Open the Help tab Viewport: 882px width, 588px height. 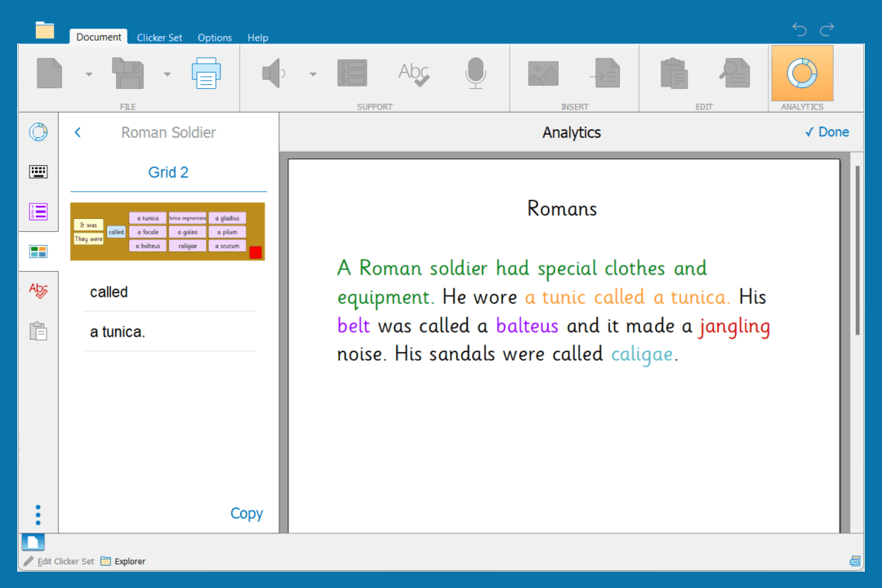pos(257,38)
